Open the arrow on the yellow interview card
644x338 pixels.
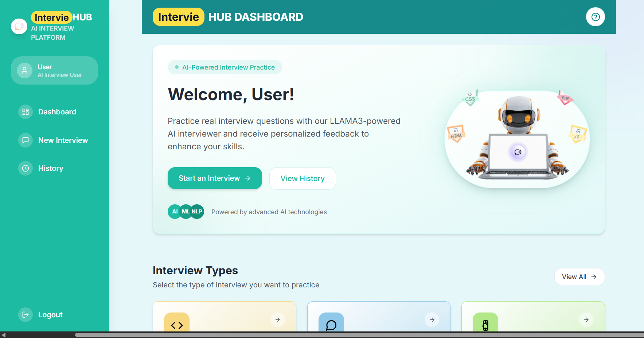[x=277, y=319]
